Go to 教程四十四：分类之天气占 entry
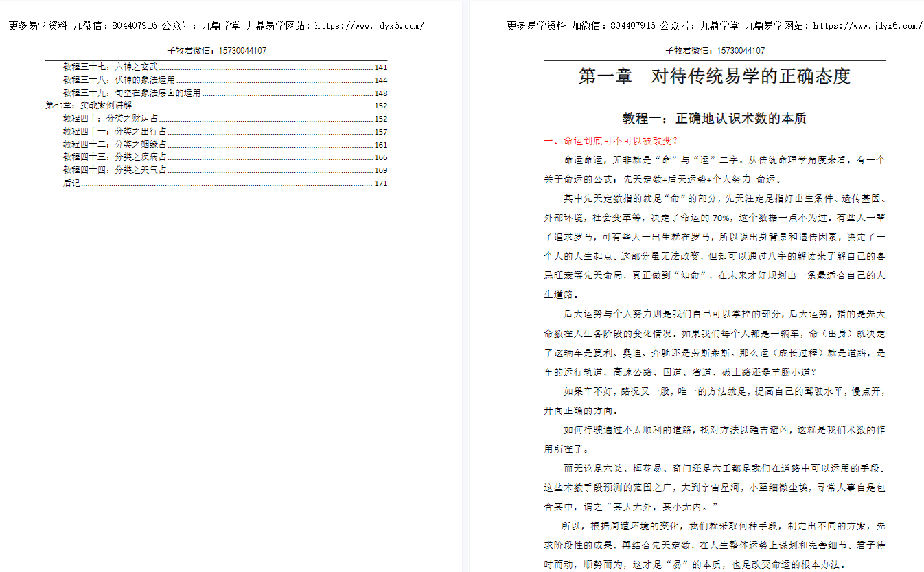This screenshot has width=924, height=572. (114, 170)
